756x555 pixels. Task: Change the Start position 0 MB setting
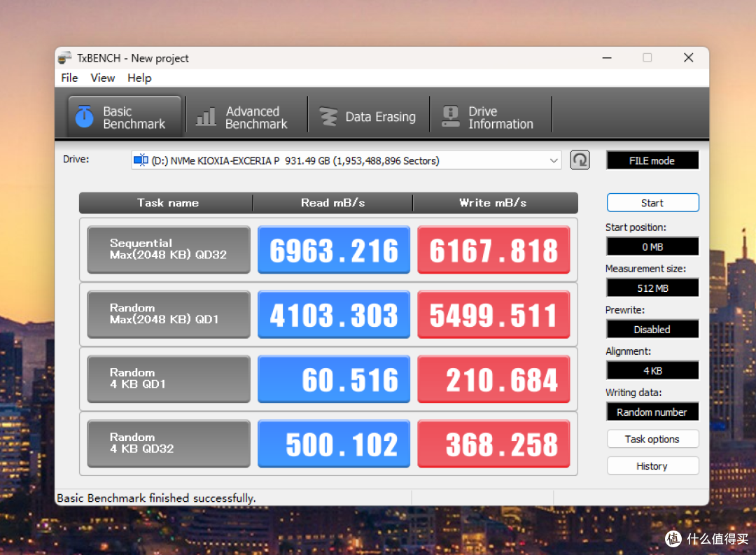[652, 247]
